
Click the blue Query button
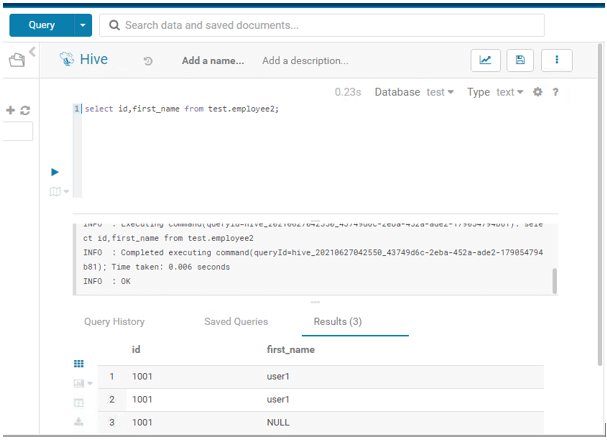pyautogui.click(x=43, y=24)
